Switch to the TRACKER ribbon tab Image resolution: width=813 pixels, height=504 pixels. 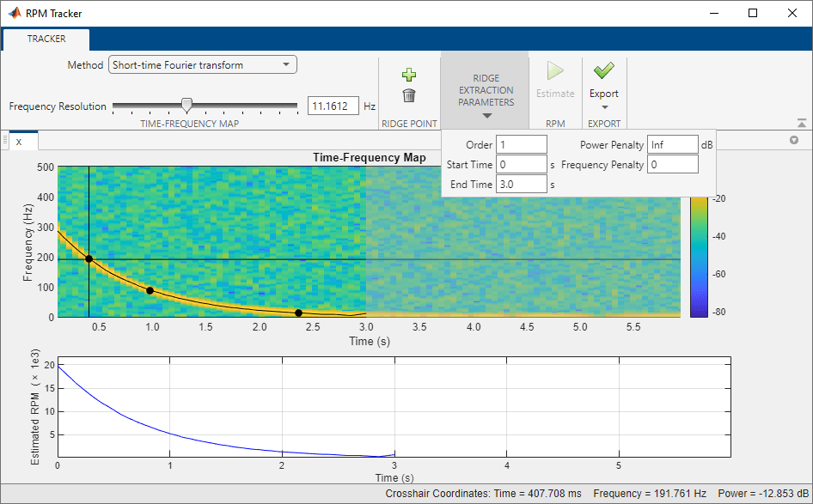click(x=46, y=39)
